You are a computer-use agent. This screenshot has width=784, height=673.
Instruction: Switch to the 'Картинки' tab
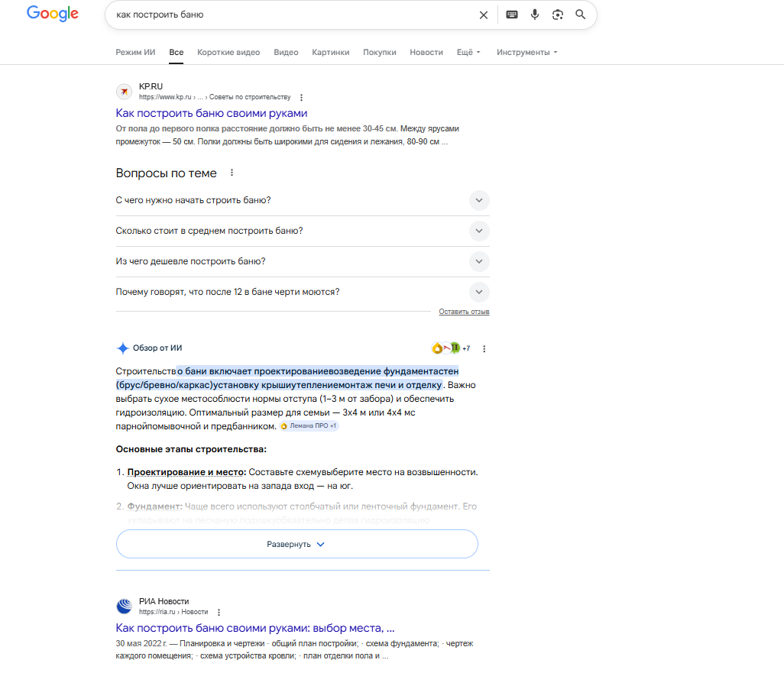(330, 53)
